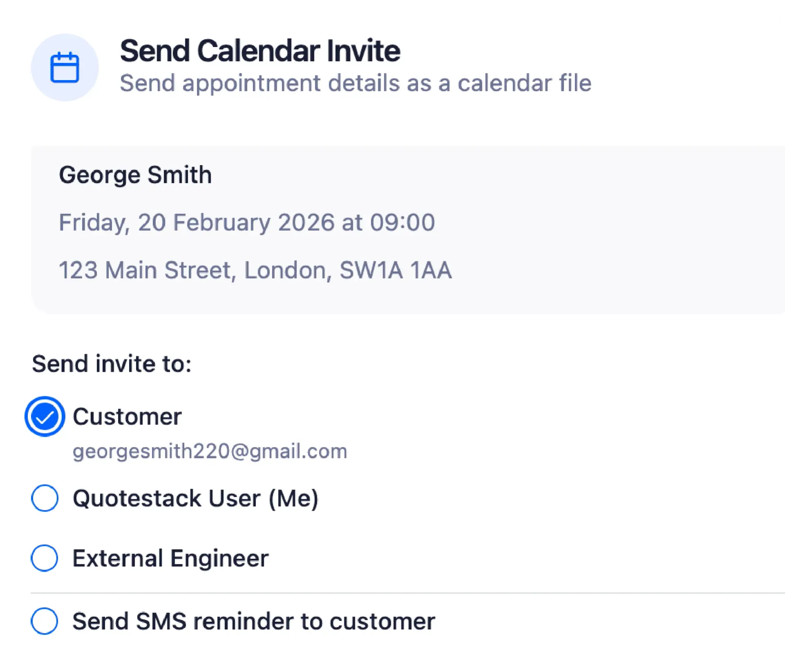Click the "External Engineer" label text

coord(170,558)
